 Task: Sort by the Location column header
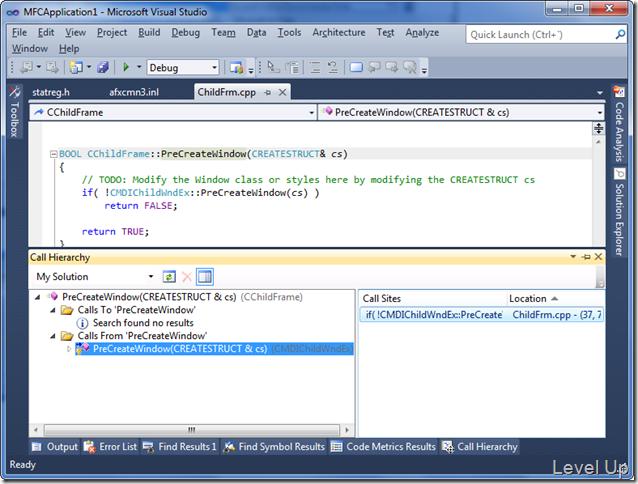(555, 299)
